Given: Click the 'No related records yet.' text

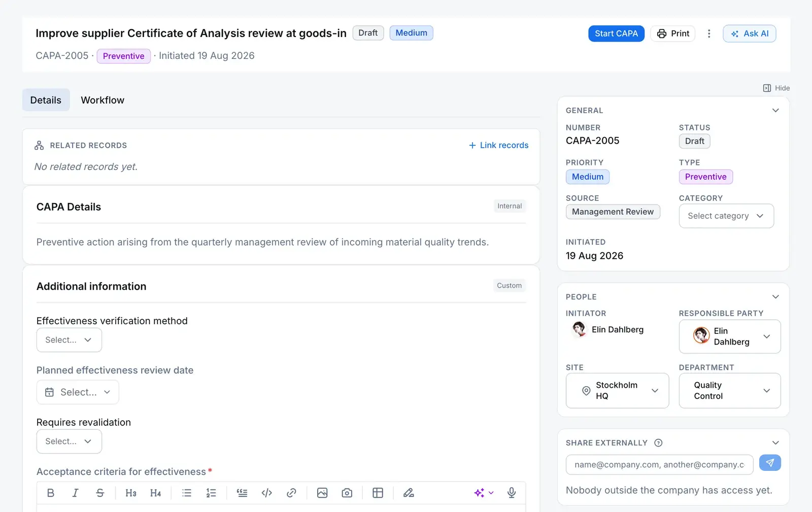Looking at the screenshot, I should click(x=86, y=166).
